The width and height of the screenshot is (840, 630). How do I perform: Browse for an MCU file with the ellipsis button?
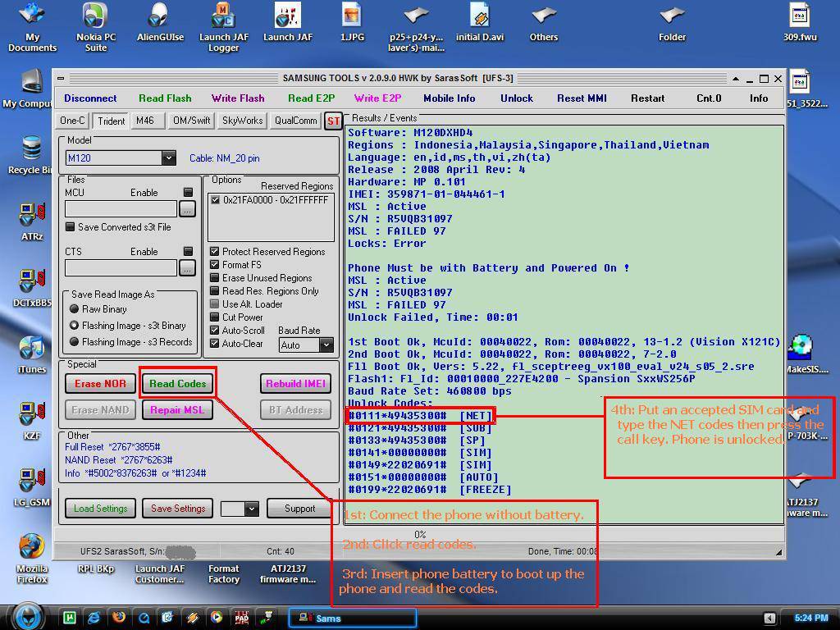coord(187,209)
